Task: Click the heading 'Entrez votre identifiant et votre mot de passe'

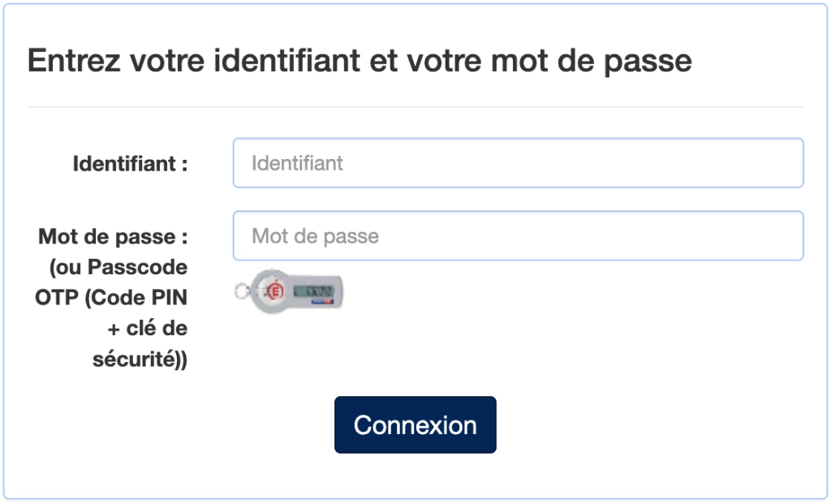Action: (x=360, y=60)
